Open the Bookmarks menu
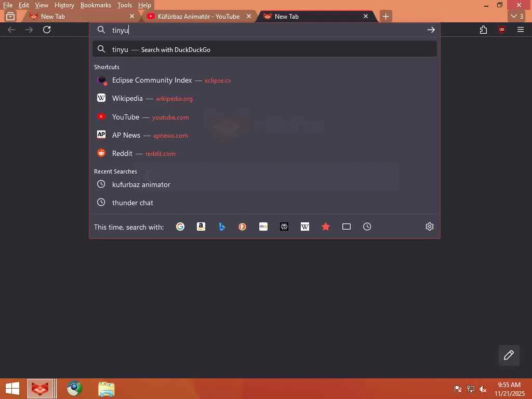The width and height of the screenshot is (532, 399). tap(96, 5)
